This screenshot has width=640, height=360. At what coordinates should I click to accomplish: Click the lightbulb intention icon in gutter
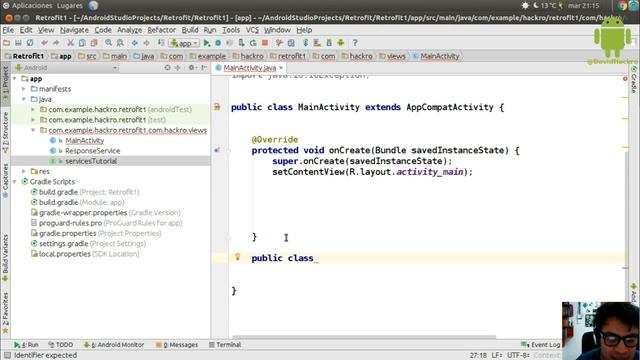(x=238, y=257)
